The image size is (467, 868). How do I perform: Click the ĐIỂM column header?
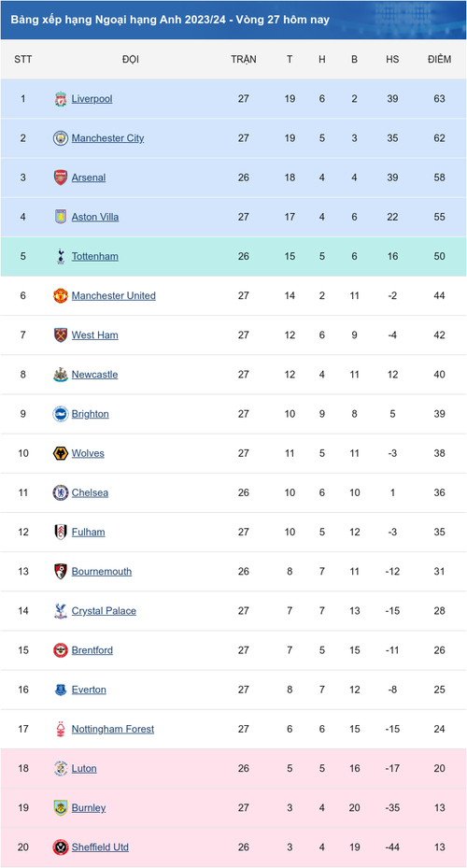(439, 59)
